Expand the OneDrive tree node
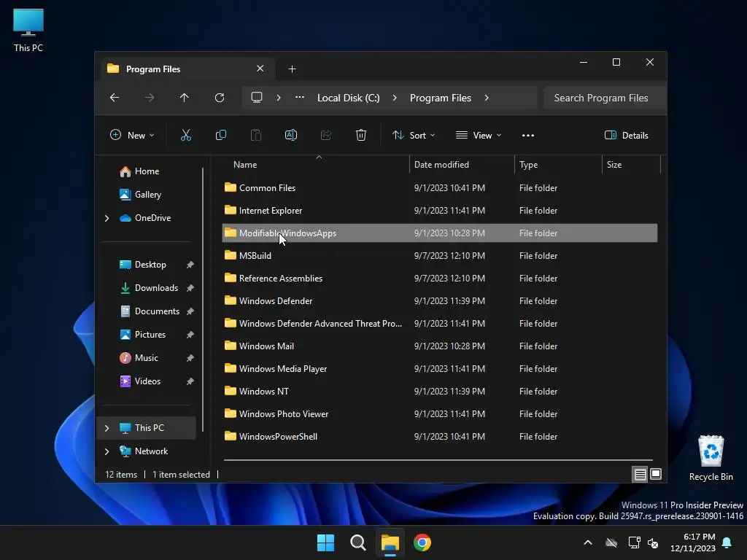 pyautogui.click(x=107, y=218)
